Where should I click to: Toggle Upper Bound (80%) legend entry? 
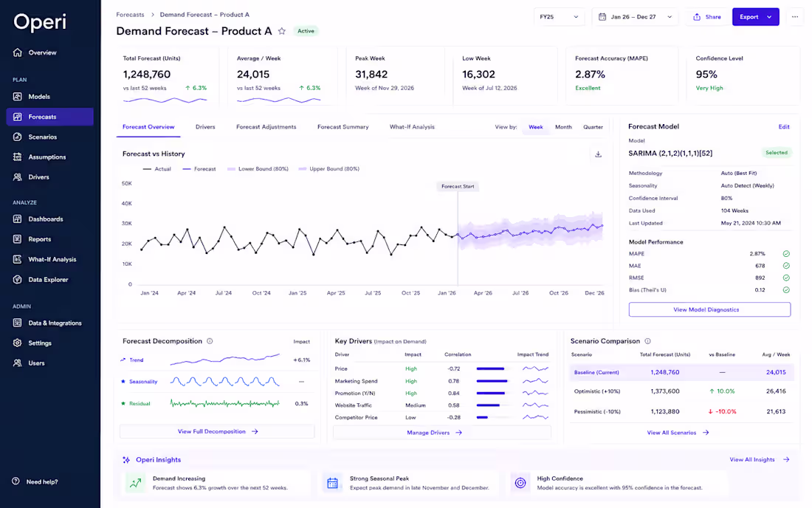point(329,169)
